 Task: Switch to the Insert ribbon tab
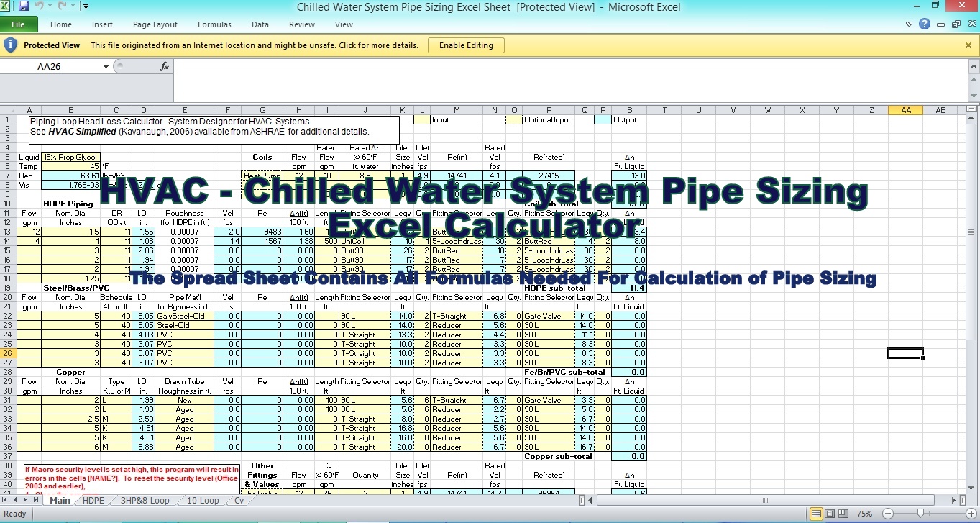(102, 24)
